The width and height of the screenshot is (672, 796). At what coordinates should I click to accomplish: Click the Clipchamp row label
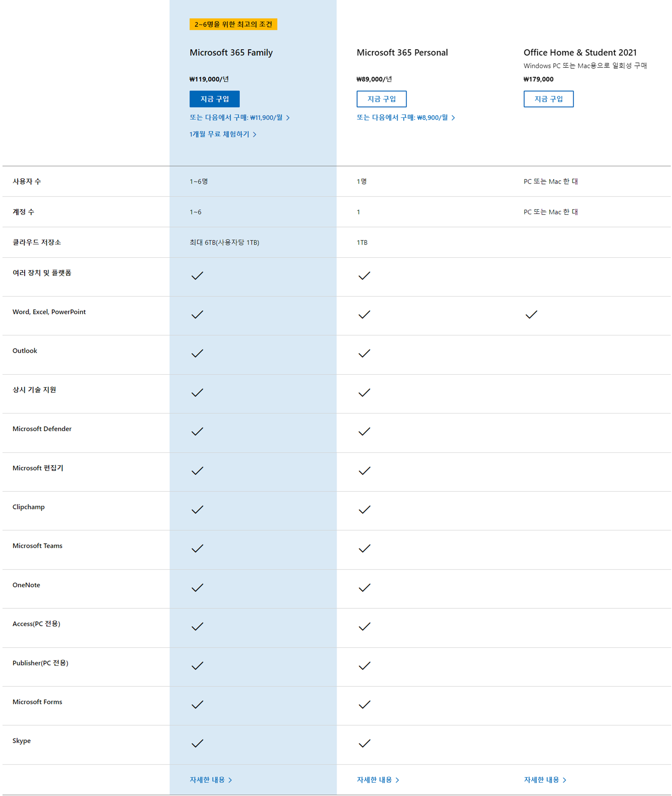29,507
